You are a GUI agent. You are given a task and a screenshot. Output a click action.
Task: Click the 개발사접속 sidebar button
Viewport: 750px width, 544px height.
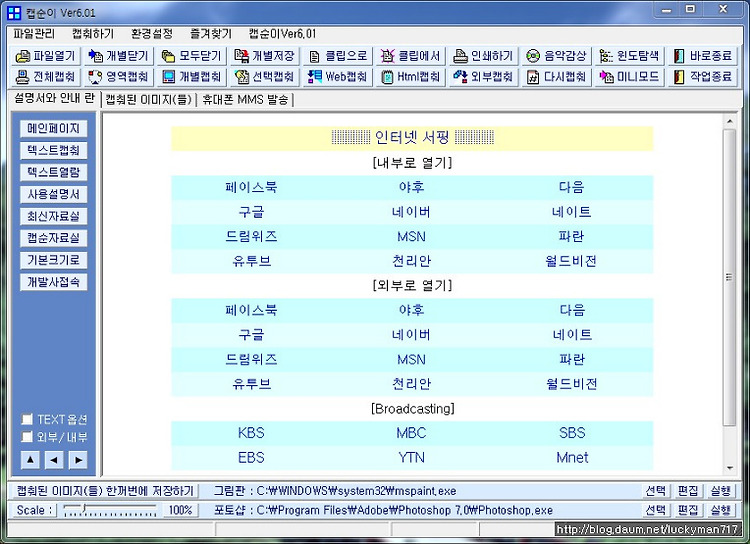click(x=54, y=282)
